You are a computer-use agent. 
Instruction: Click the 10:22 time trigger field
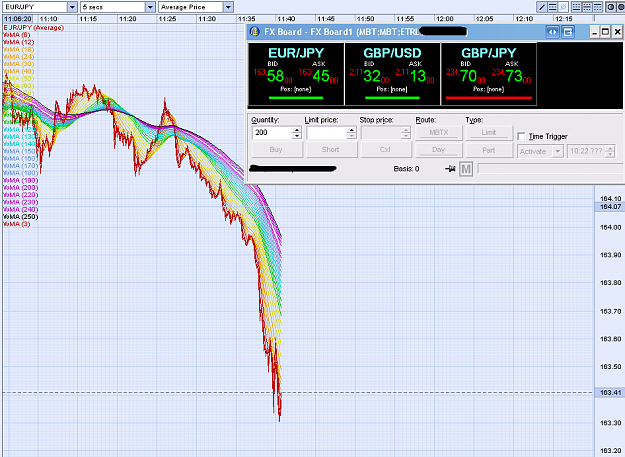click(x=586, y=151)
